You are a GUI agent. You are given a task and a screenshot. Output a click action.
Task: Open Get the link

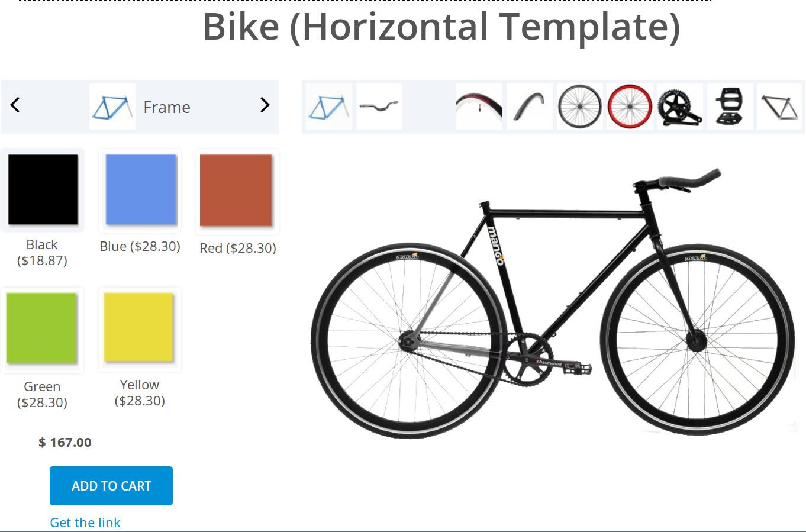[x=85, y=523]
